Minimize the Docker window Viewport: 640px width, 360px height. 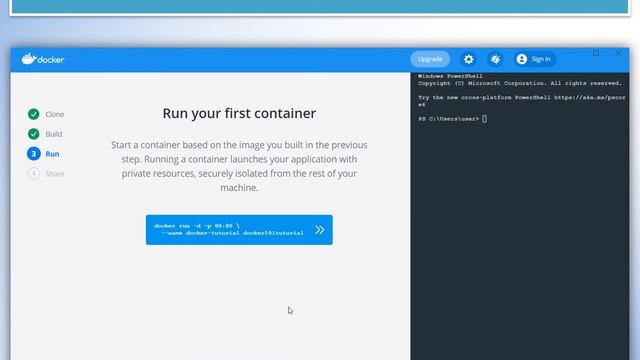573,53
